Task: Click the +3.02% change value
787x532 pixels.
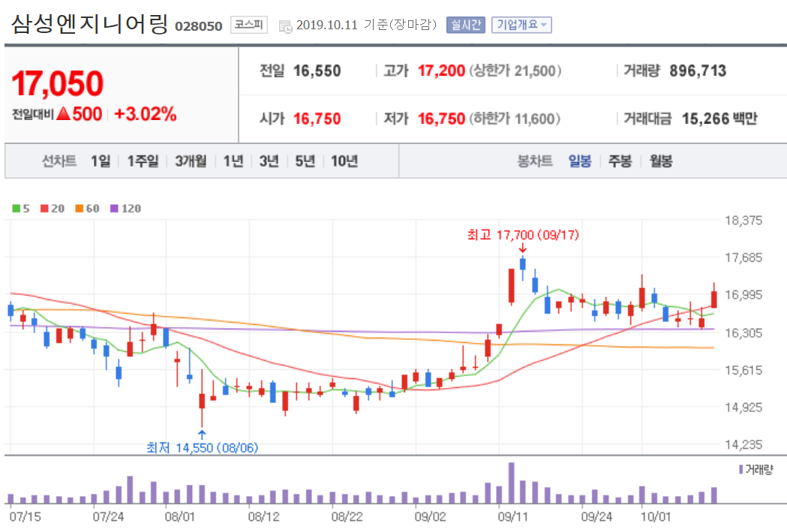Action: point(146,114)
